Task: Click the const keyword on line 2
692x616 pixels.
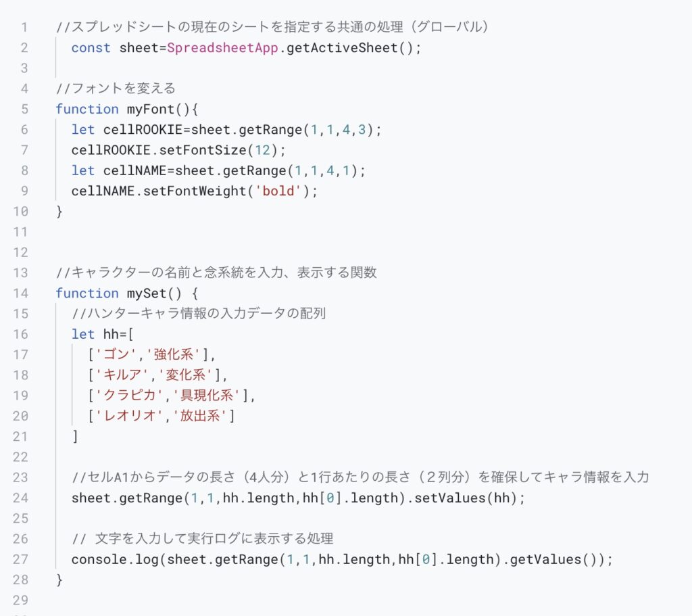Action: click(x=91, y=48)
